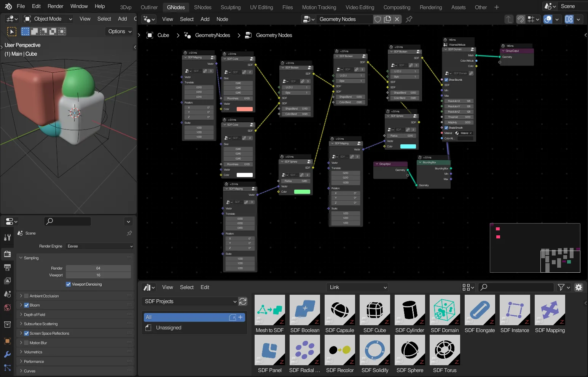Open the Render menu
This screenshot has height=377, width=588.
pyautogui.click(x=55, y=6)
